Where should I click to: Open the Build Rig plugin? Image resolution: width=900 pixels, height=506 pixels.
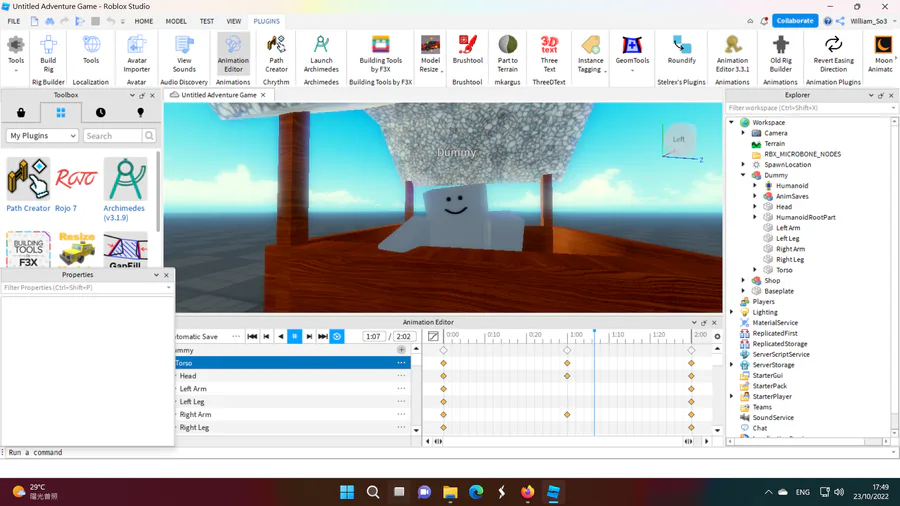coord(48,54)
